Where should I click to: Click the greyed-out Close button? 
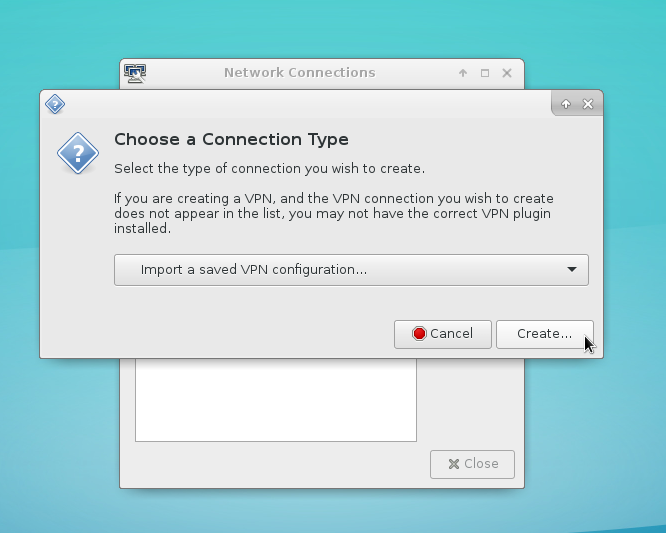(472, 464)
